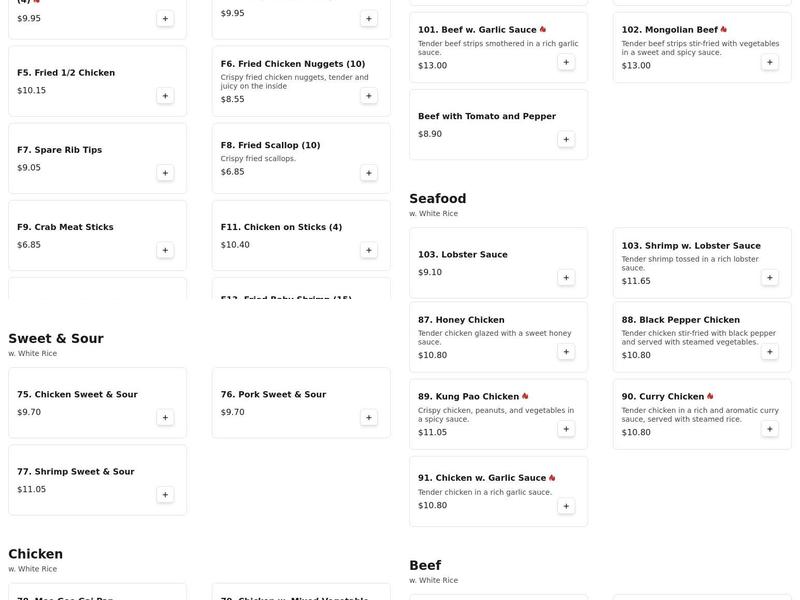
Task: Add 102. Mongolian Beef to cart
Action: [770, 62]
